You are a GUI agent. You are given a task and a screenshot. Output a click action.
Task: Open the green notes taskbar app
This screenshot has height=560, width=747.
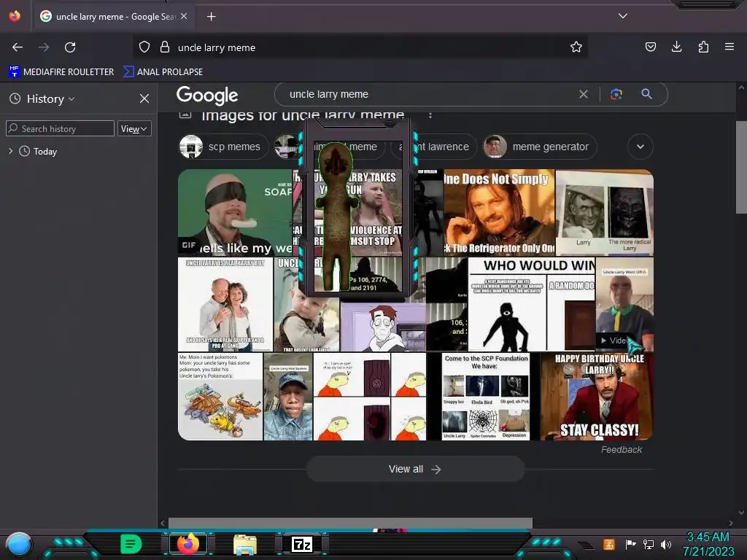(x=131, y=544)
